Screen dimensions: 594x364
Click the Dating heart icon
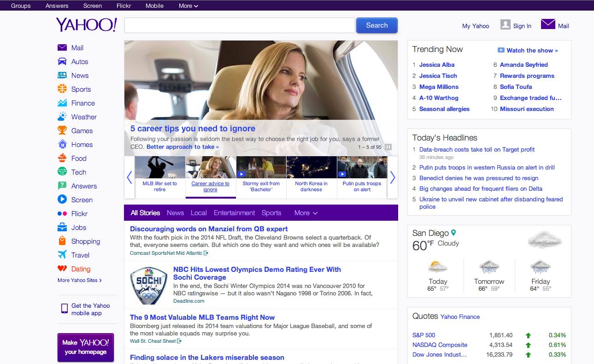(62, 269)
